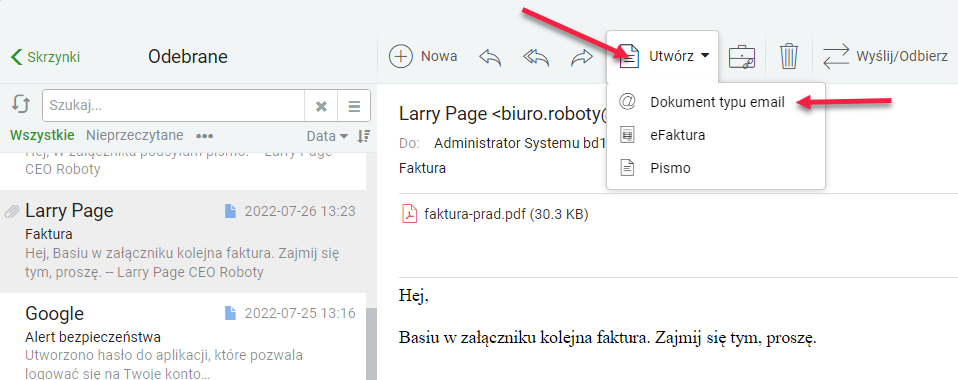Click the refresh folder icon beside the search box

pos(21,104)
